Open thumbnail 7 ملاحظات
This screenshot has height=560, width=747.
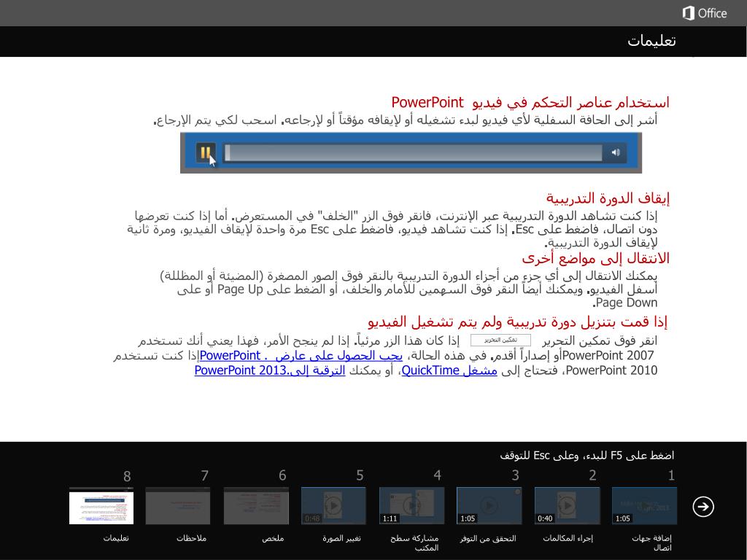(178, 506)
